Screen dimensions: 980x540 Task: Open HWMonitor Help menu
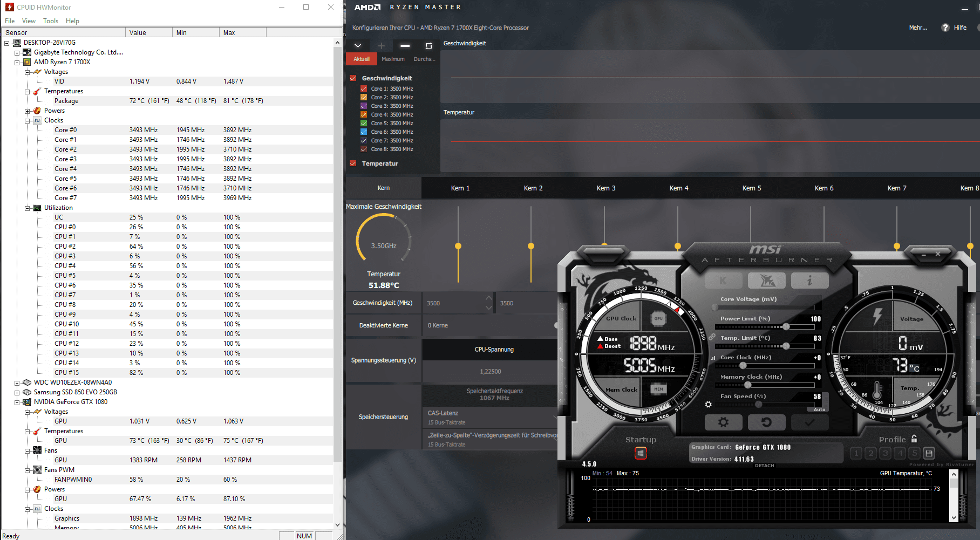pos(72,21)
